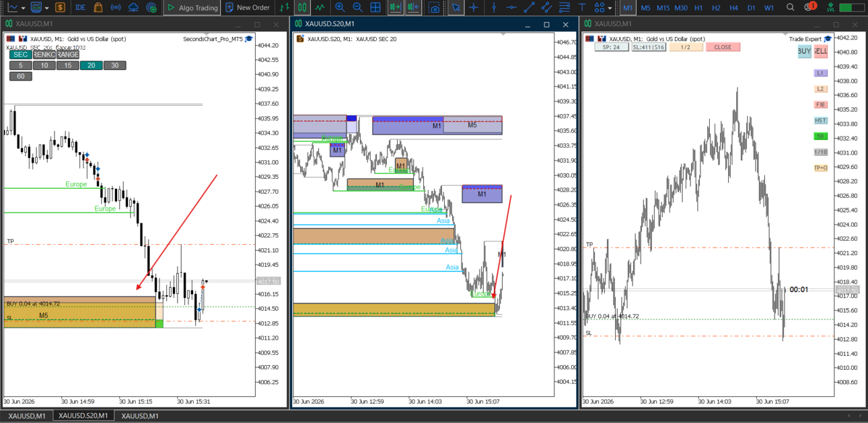Click the green LVL indicator icon
Viewport: 868px width, 423px height.
[830, 7]
